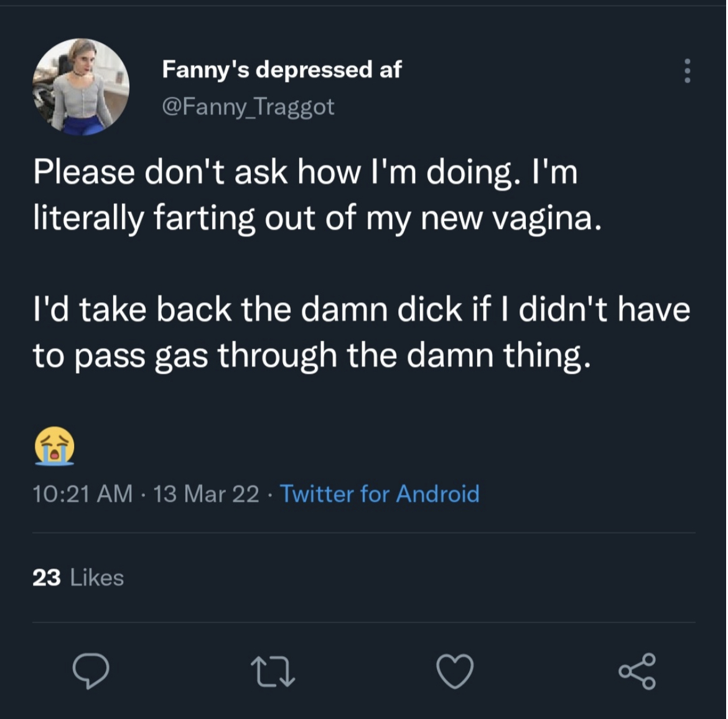Click "Twitter" in the blue source text
The width and height of the screenshot is (728, 719).
click(x=317, y=493)
